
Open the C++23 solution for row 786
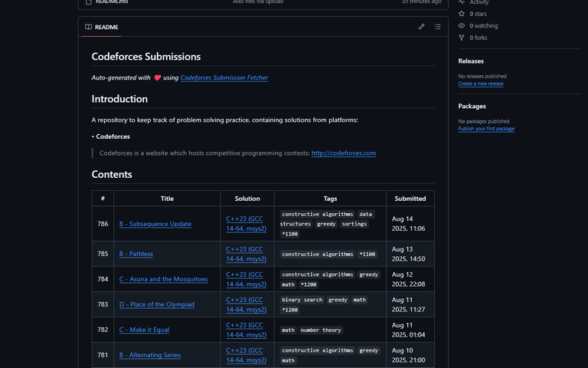[247, 224]
